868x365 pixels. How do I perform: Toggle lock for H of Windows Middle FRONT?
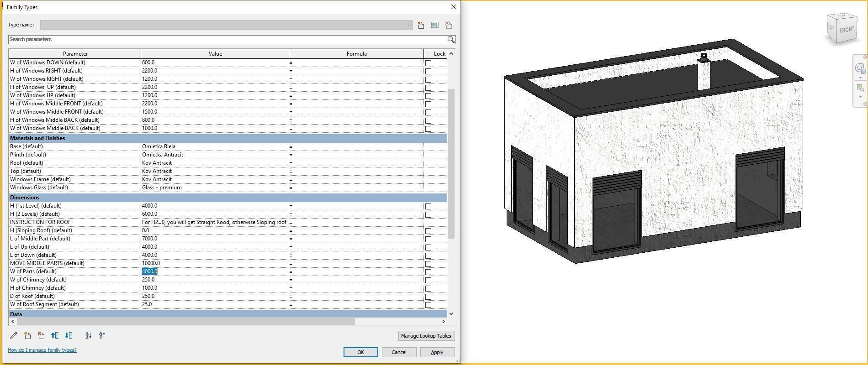pyautogui.click(x=428, y=104)
